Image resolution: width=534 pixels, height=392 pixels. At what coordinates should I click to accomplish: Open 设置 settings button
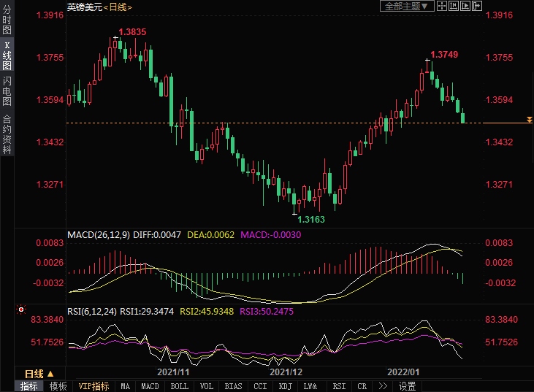pos(407,386)
